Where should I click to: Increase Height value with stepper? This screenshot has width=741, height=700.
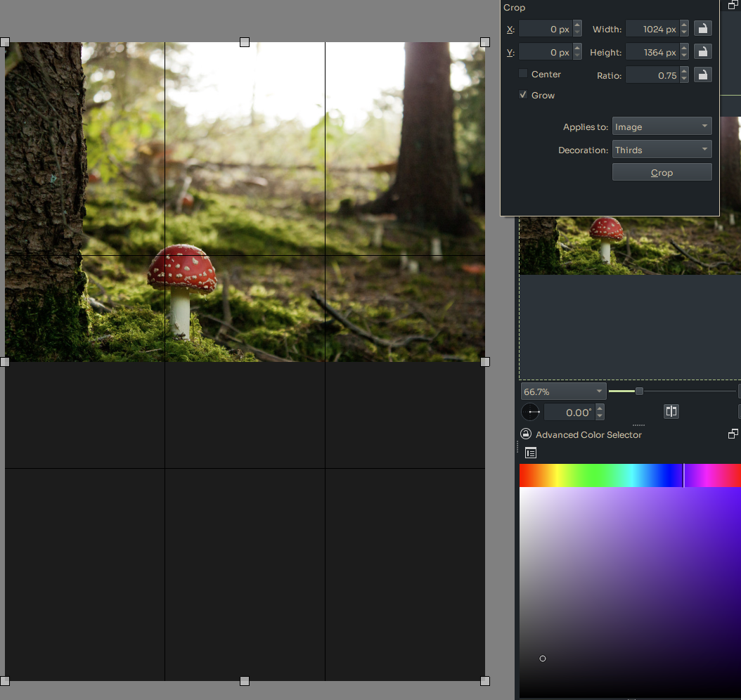click(684, 48)
